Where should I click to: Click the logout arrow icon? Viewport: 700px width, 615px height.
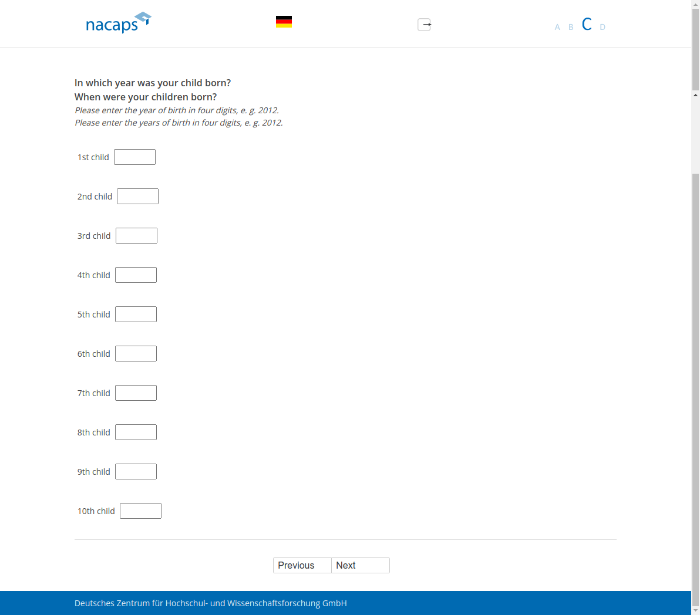pyautogui.click(x=424, y=25)
